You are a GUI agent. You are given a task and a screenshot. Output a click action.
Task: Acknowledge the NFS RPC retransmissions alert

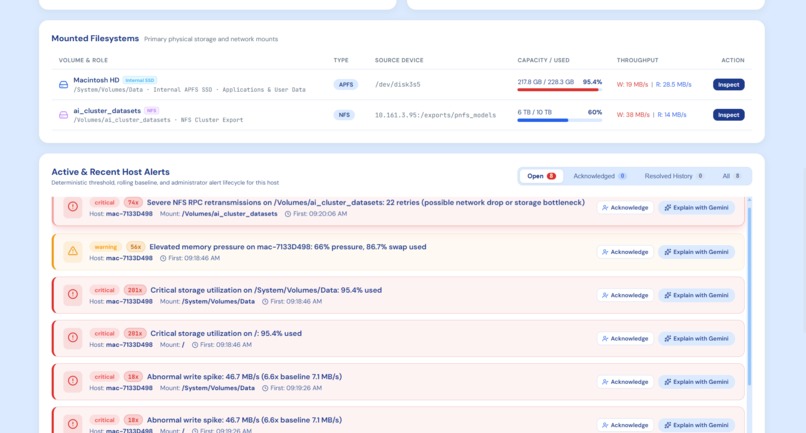click(625, 208)
